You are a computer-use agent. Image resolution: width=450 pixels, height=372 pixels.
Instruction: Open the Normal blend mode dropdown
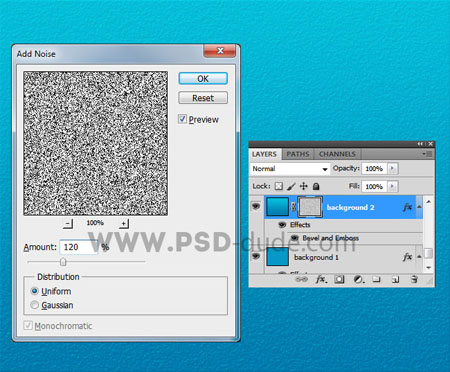pos(289,169)
